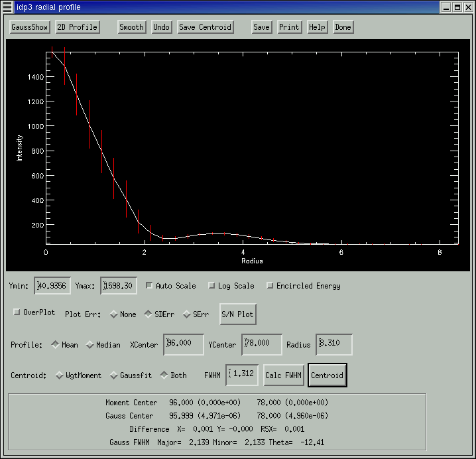Click the 600 intensity tick label

[x=38, y=176]
